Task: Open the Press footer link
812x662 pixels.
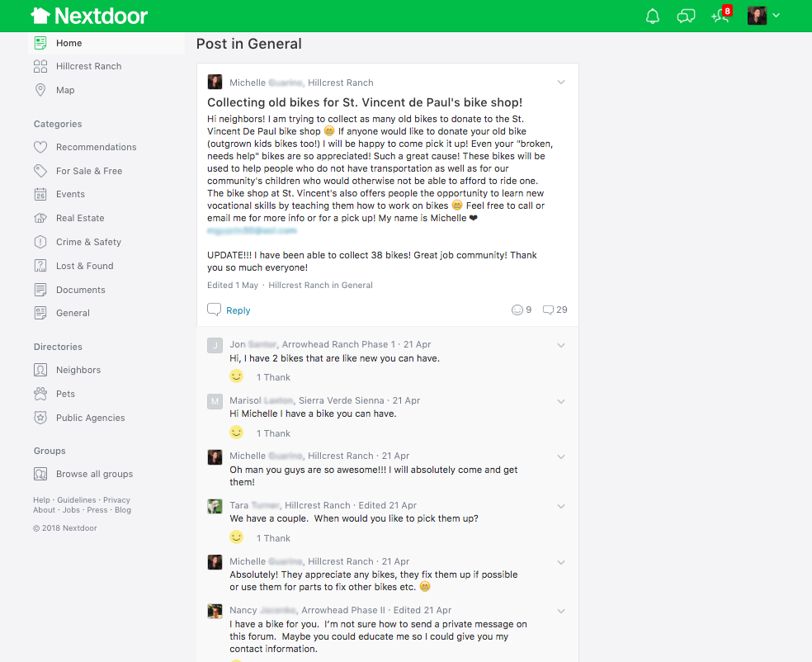Action: click(x=97, y=510)
